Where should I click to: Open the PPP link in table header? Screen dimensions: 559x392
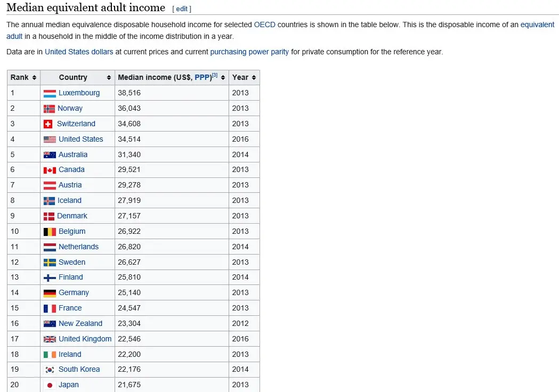(202, 77)
